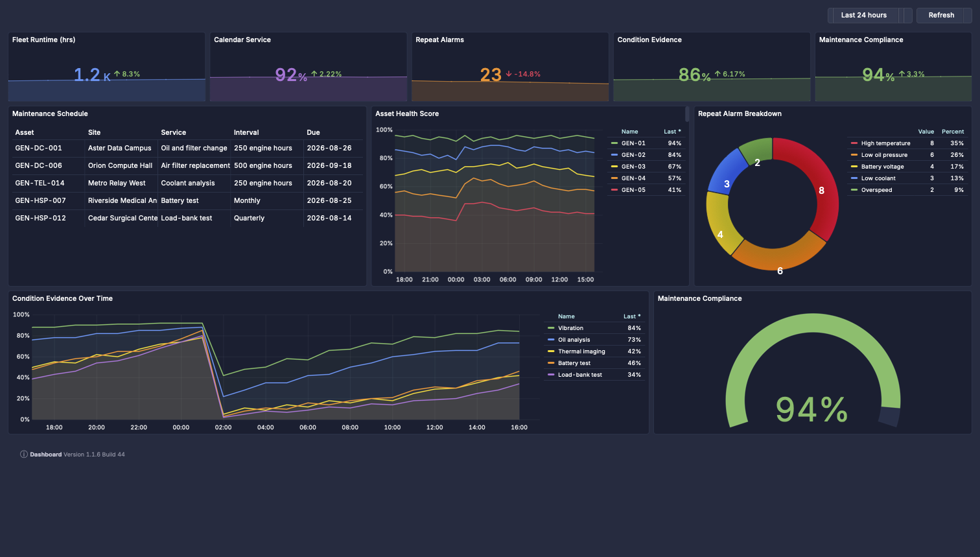Toggle GEN-03 series in Asset Health legend
This screenshot has height=557, width=980.
coord(633,167)
